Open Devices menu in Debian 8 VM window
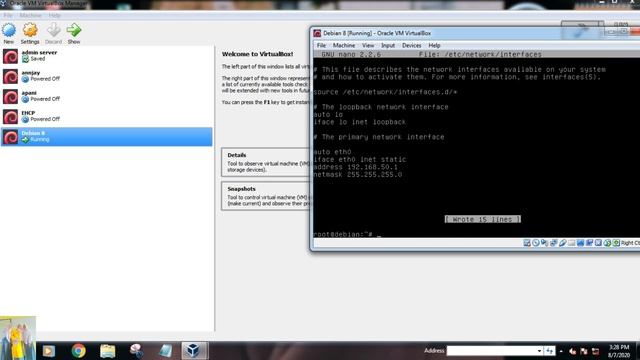This screenshot has height=360, width=640. click(x=411, y=45)
